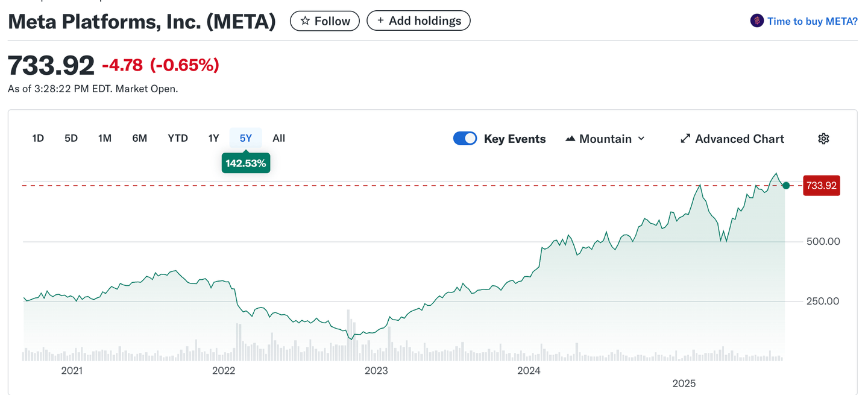
Task: Show All historical price data
Action: point(278,138)
